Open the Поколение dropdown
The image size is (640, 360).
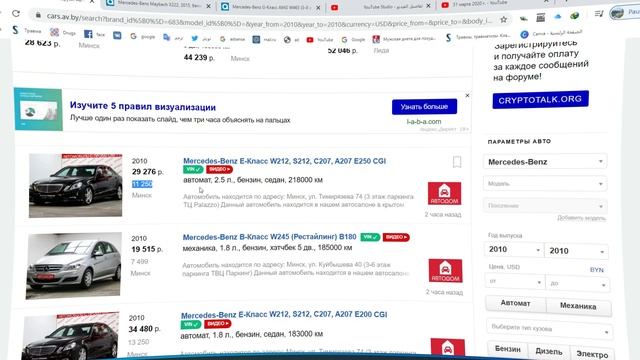click(x=545, y=206)
